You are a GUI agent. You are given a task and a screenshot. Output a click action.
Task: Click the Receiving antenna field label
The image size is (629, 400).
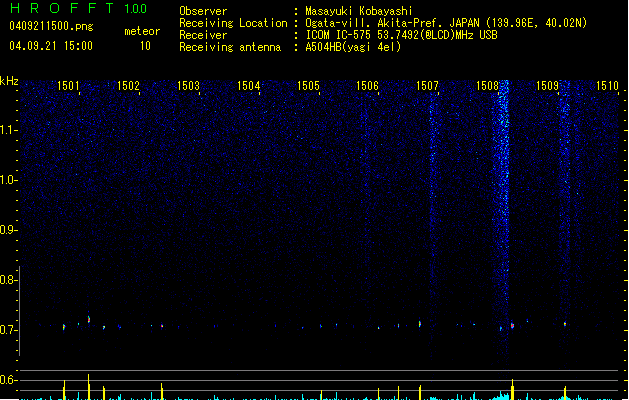(230, 47)
